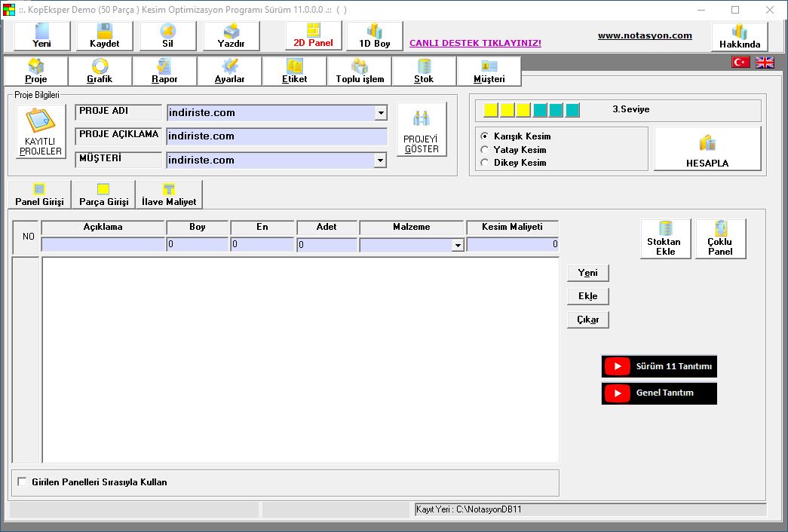Select Turkish language flag
Image resolution: width=788 pixels, height=532 pixels.
740,63
